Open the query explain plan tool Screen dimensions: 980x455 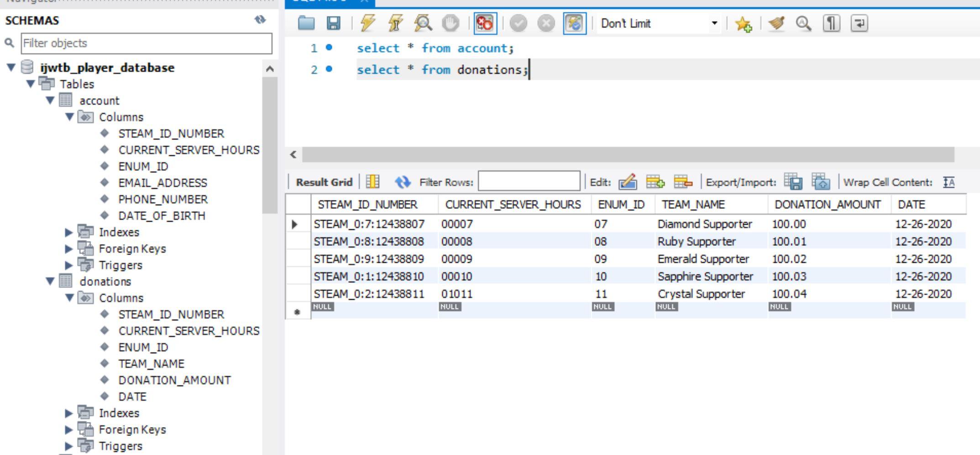[422, 23]
